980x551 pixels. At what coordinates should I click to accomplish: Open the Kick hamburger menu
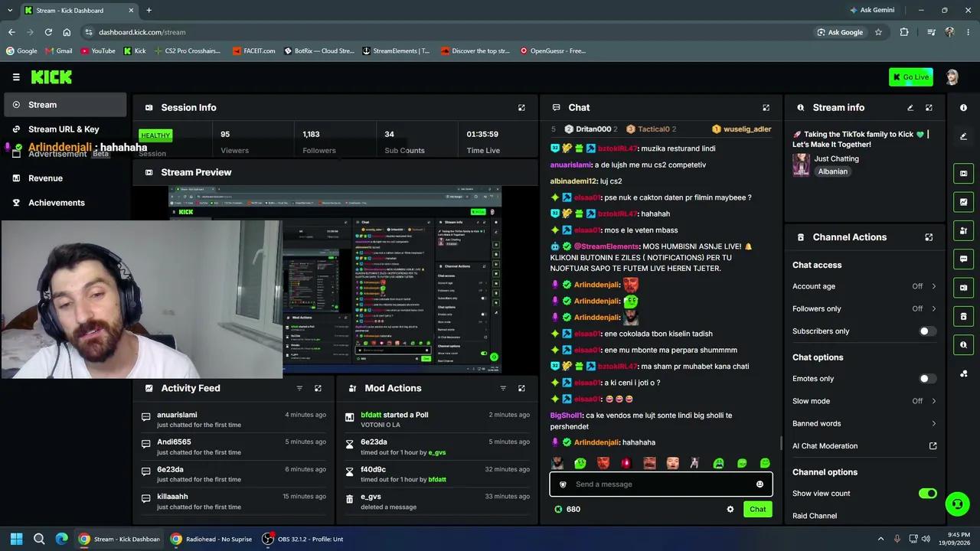tap(16, 77)
